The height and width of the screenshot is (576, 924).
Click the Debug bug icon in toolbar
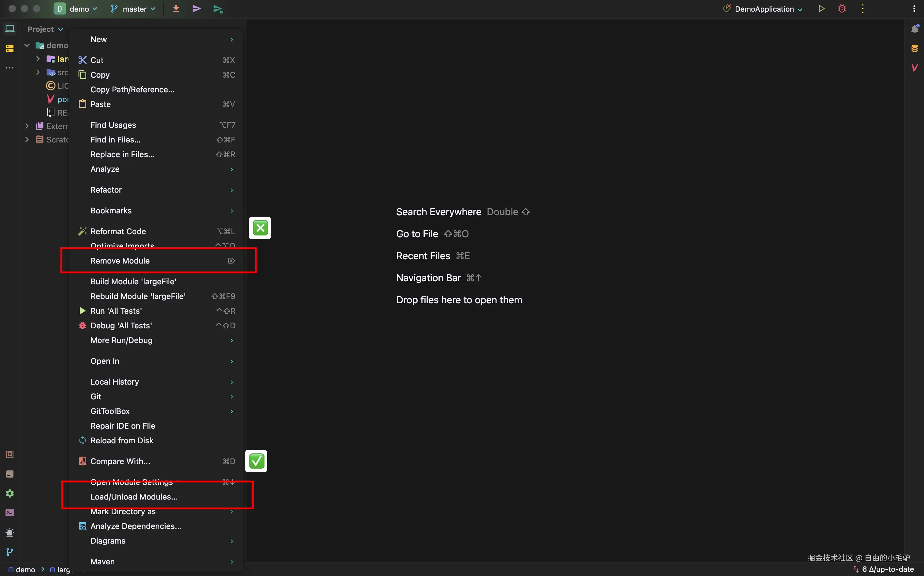(x=842, y=9)
